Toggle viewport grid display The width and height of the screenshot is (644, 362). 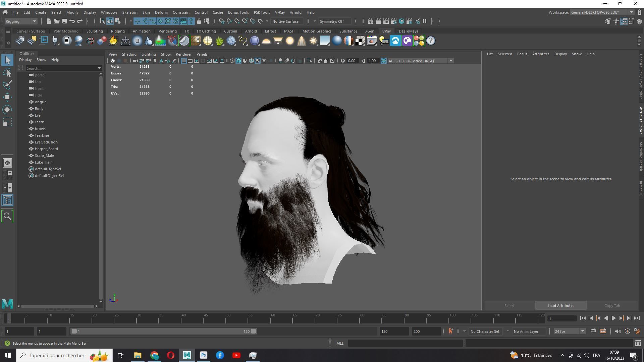tap(184, 61)
